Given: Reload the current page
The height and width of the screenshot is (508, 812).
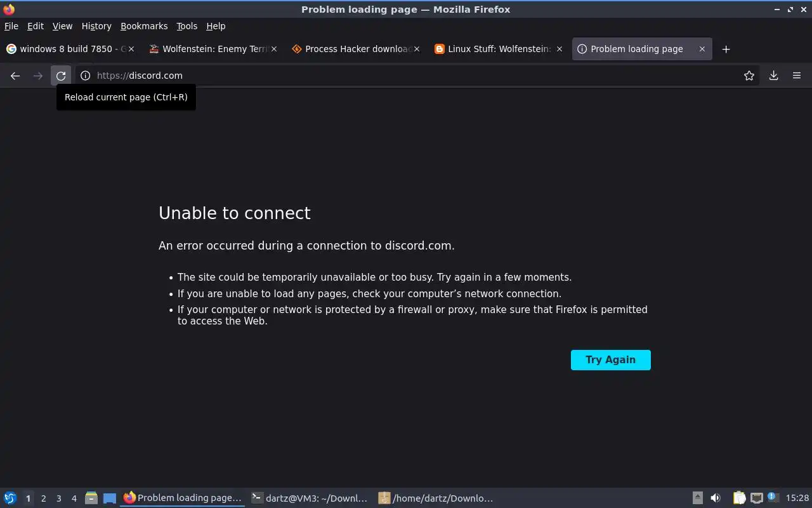Looking at the screenshot, I should point(61,76).
